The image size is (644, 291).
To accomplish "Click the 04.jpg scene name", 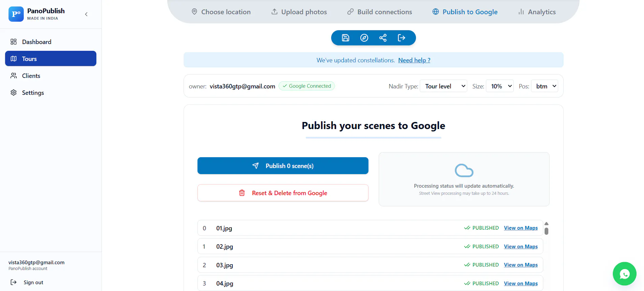I will pos(225,284).
